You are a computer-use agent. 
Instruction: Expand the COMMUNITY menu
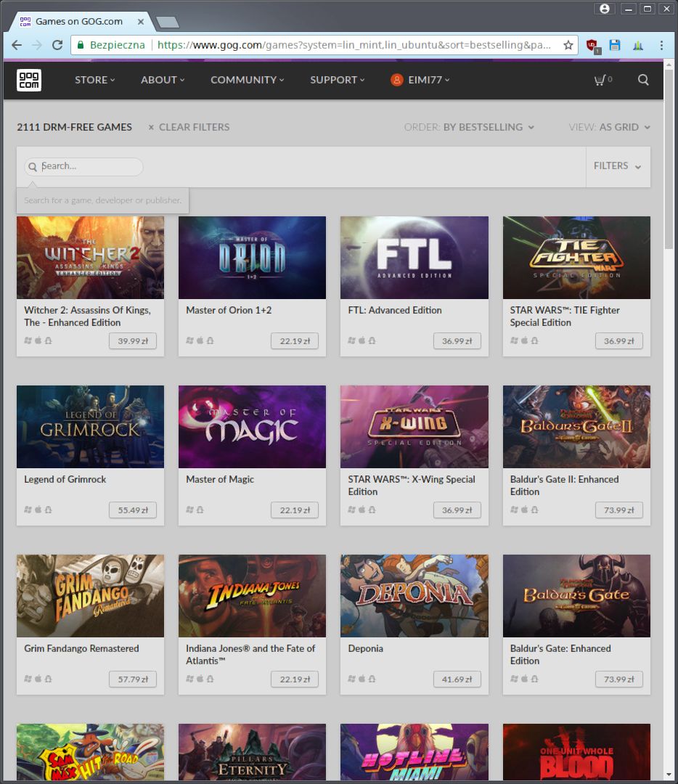pyautogui.click(x=247, y=80)
